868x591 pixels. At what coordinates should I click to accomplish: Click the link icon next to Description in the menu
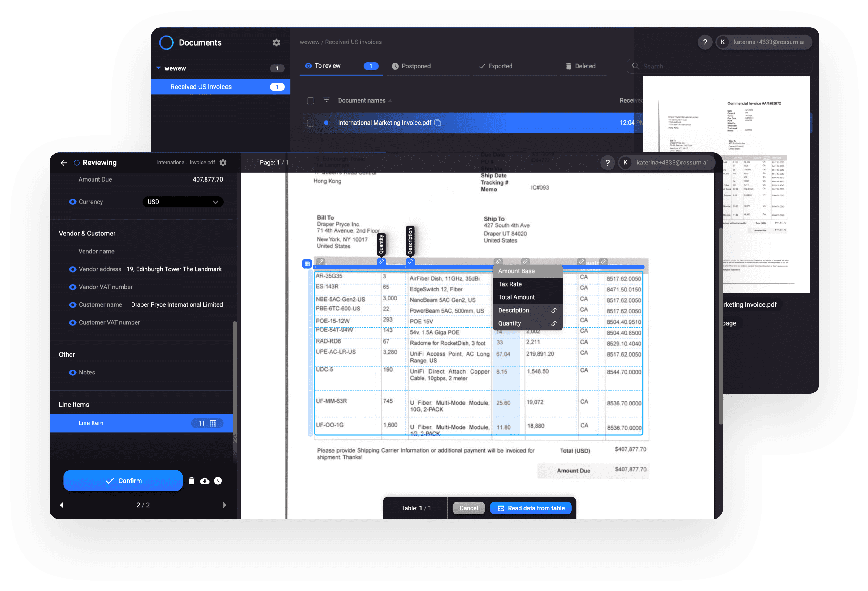coord(554,310)
